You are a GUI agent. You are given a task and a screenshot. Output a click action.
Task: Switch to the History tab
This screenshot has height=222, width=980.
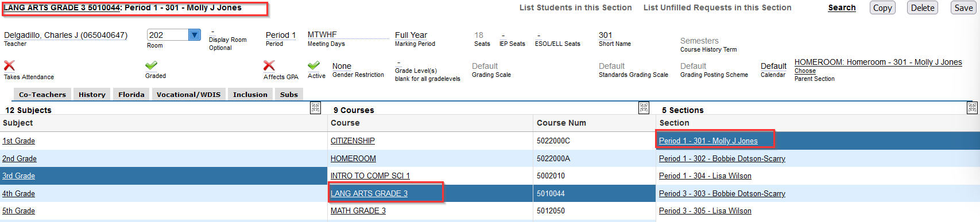[x=92, y=95]
